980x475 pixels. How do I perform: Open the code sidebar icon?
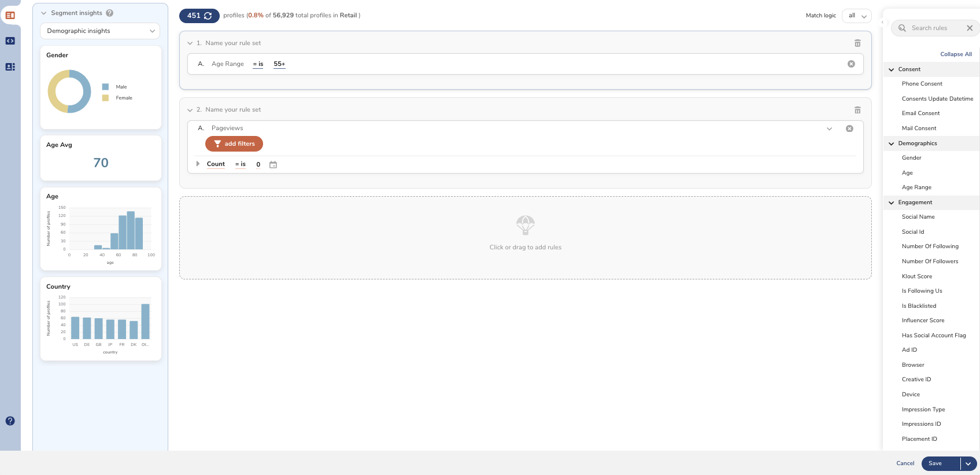10,41
